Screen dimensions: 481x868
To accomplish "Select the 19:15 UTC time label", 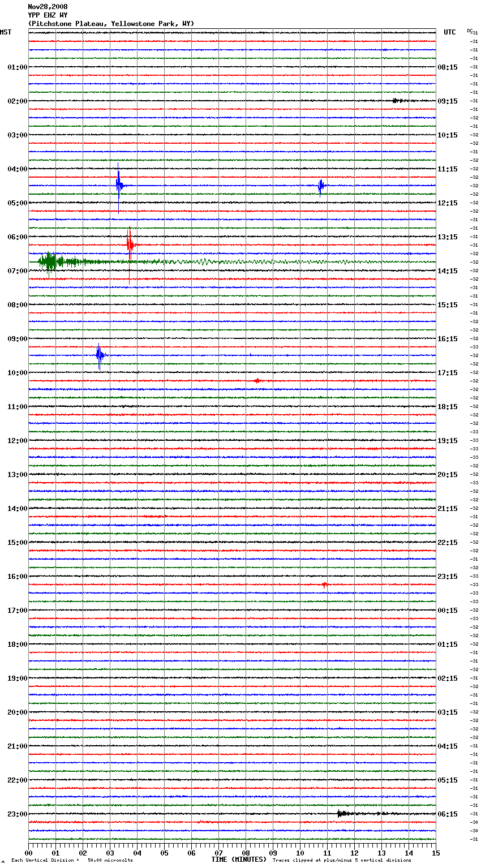I will click(448, 441).
